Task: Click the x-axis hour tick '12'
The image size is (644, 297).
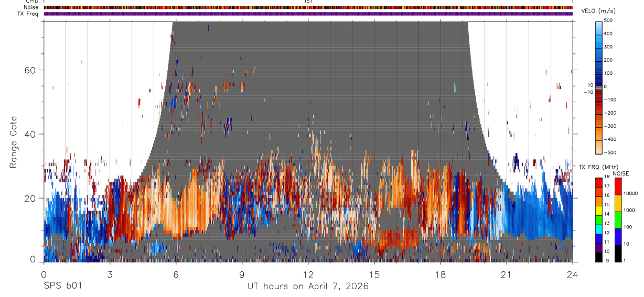Action: [x=308, y=273]
